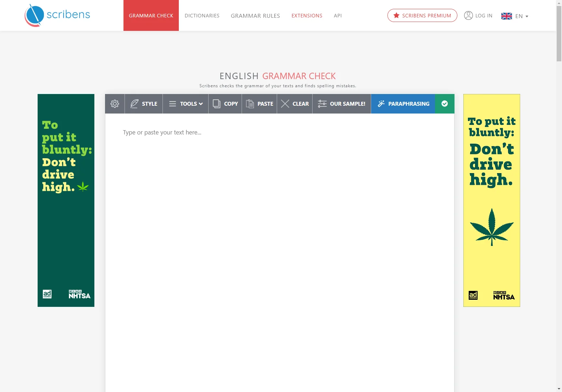
Task: Clear the text with the Clear button
Action: [295, 104]
